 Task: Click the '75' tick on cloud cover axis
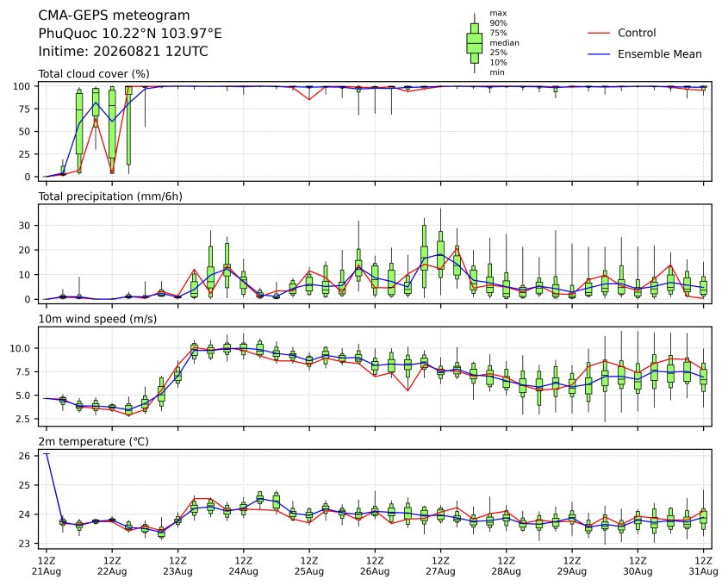[25, 109]
